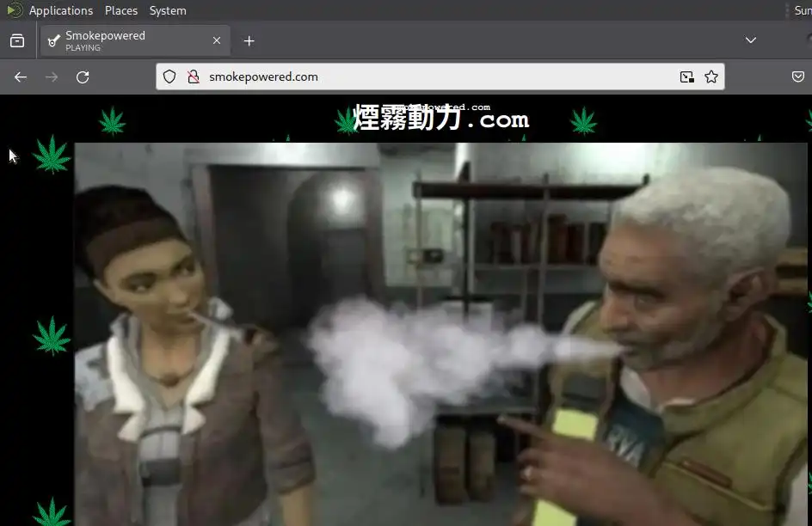Open a new tab with plus button

point(249,41)
